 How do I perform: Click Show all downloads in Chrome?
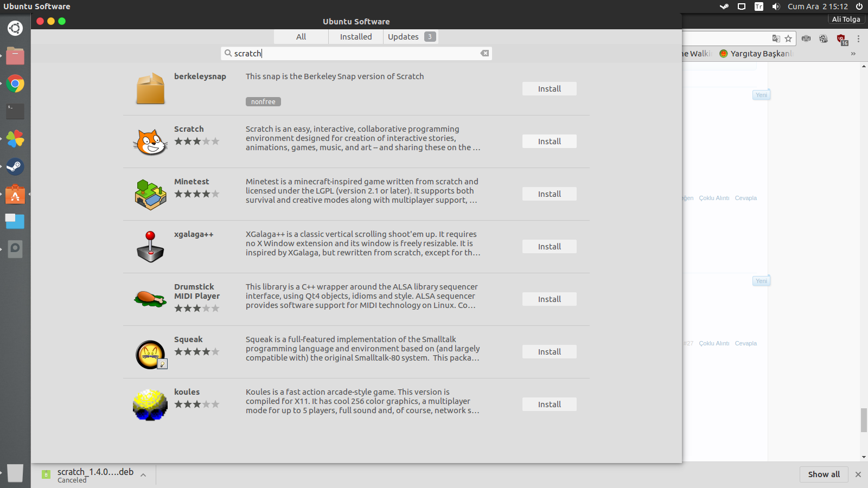pos(824,474)
